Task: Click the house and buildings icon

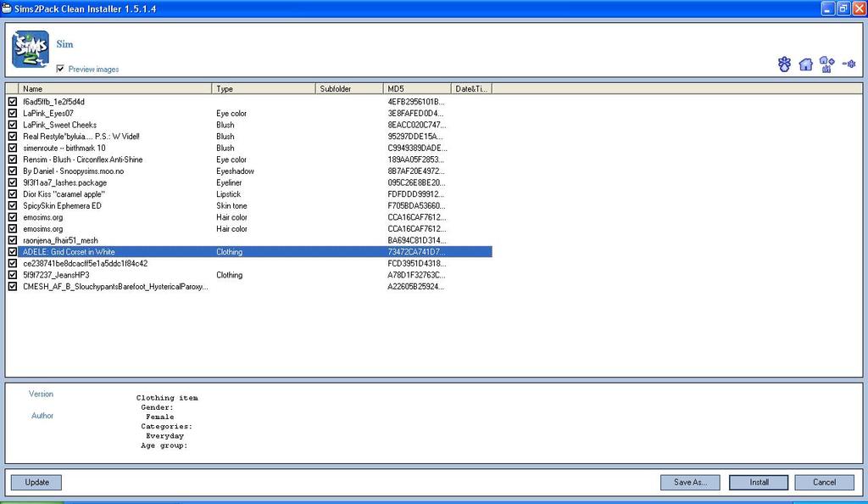Action: [827, 64]
